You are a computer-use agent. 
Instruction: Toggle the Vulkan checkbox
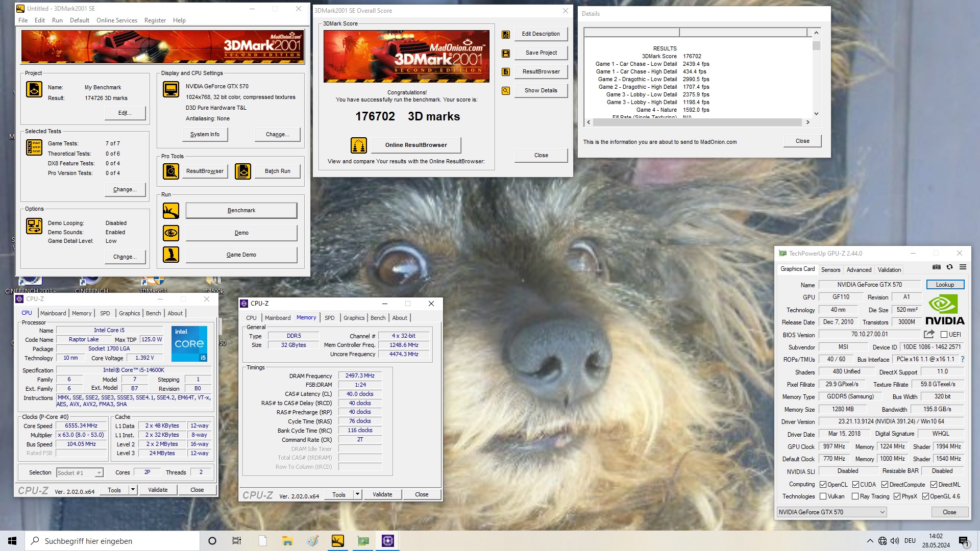823,496
